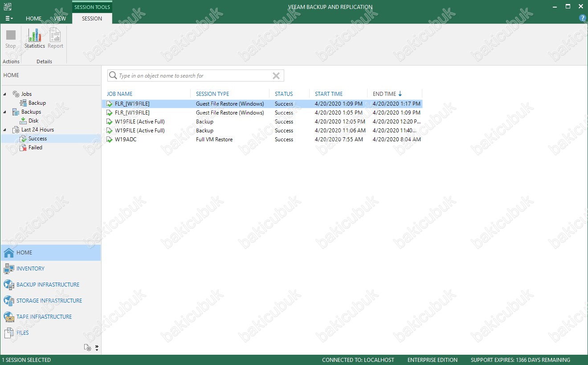Click the status icon of first FLR_[W19FILE] row
The width and height of the screenshot is (588, 365).
pyautogui.click(x=110, y=104)
